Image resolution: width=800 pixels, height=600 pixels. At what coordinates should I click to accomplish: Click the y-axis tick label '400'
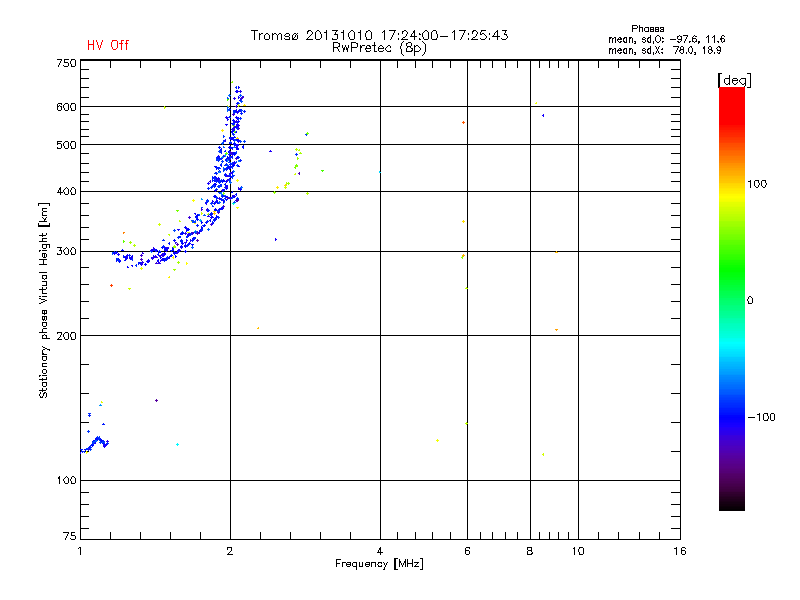66,191
